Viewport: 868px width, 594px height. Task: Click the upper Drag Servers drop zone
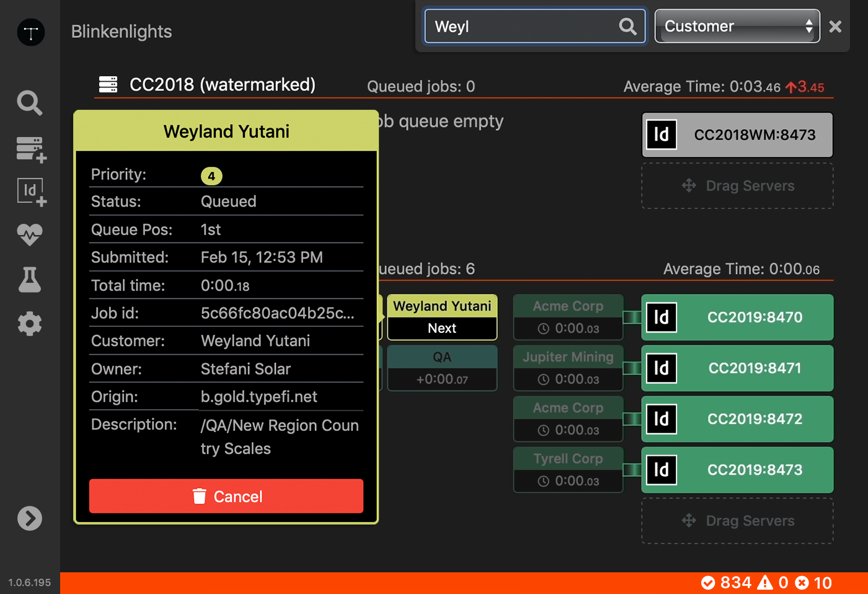coord(737,185)
